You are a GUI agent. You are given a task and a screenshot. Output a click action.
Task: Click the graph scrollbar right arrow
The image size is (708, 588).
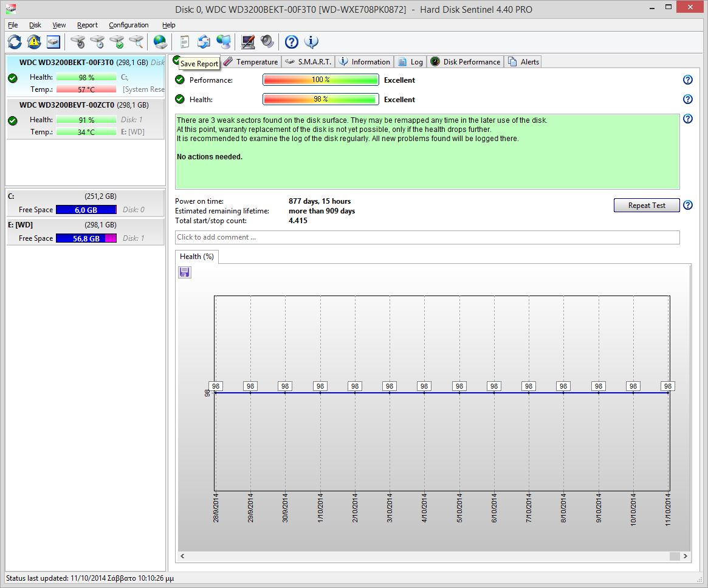[686, 556]
